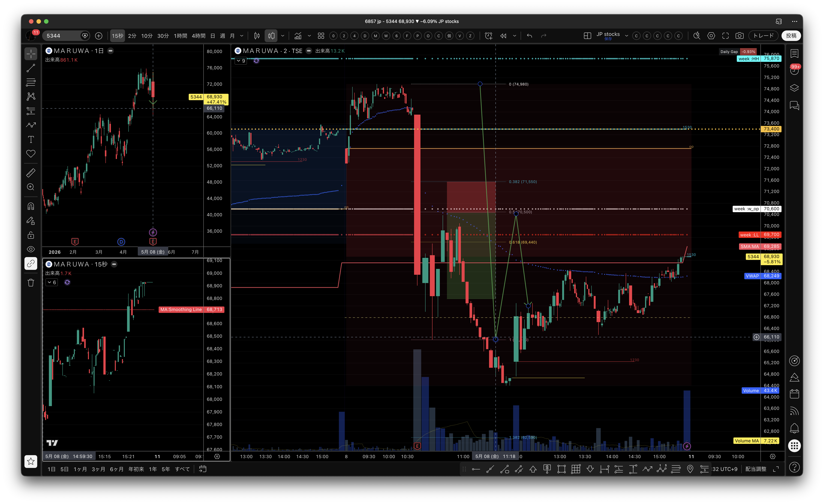Take a chart snapshot with camera icon
Image resolution: width=824 pixels, height=504 pixels.
[739, 36]
